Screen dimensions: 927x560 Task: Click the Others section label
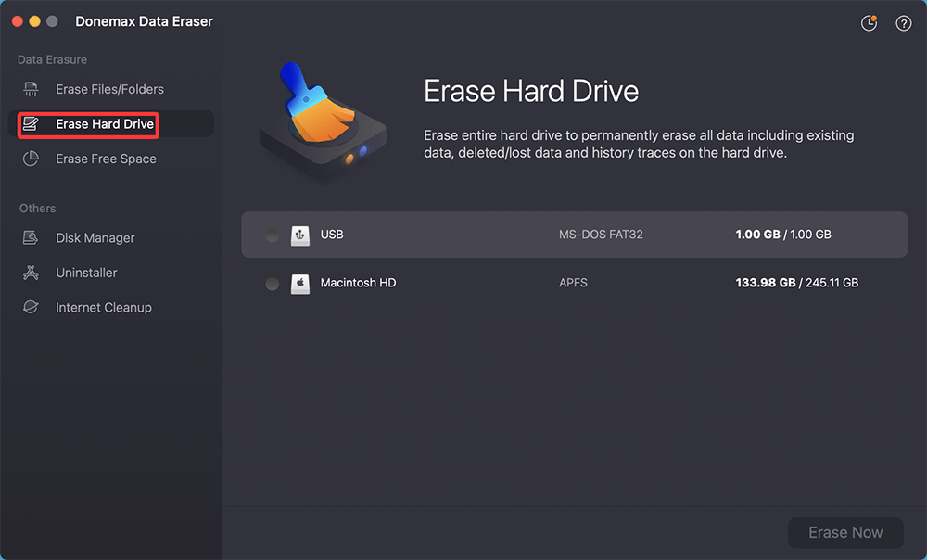click(x=37, y=208)
